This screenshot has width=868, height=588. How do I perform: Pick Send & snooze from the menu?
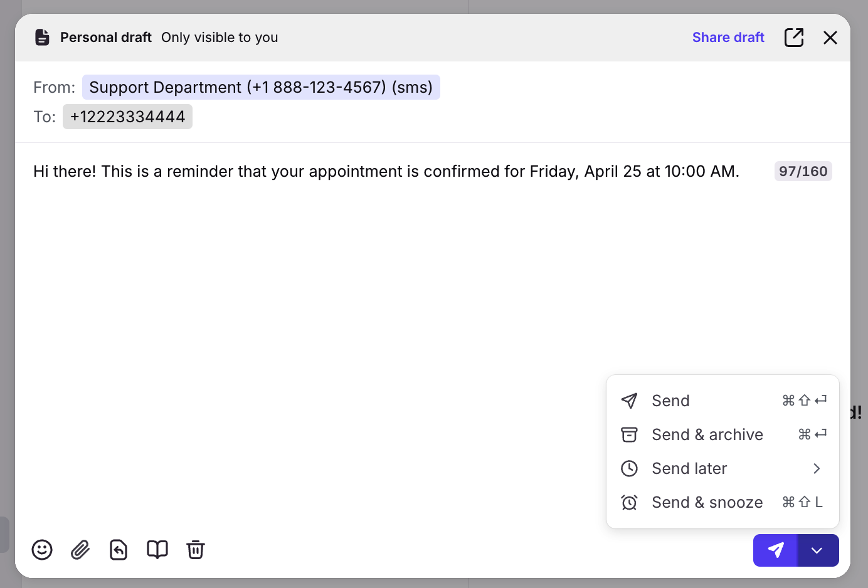tap(707, 502)
